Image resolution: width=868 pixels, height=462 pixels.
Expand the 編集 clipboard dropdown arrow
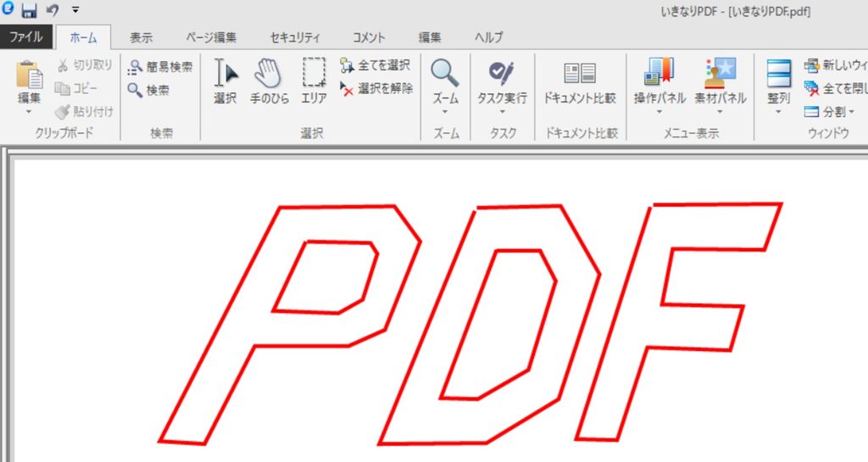point(29,112)
